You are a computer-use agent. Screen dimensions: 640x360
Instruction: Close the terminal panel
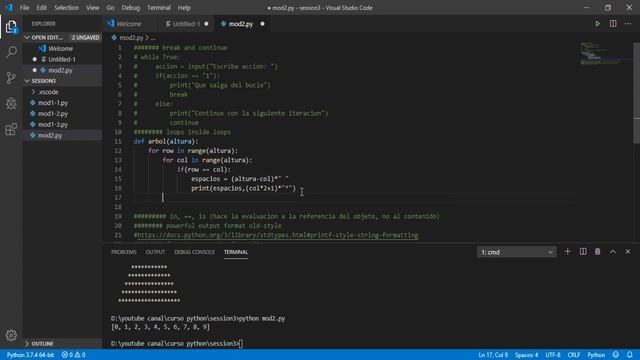click(x=628, y=252)
